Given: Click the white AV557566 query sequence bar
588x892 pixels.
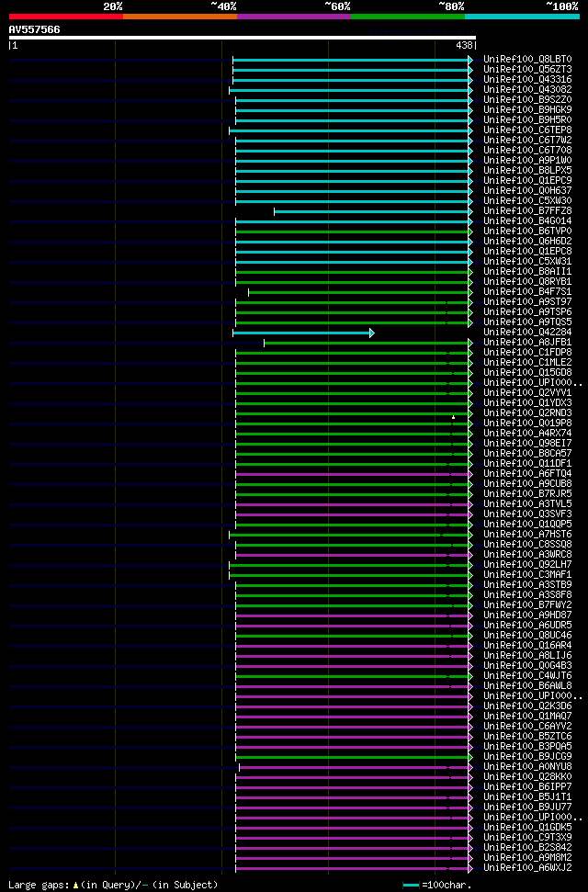Looking at the screenshot, I should coord(243,38).
